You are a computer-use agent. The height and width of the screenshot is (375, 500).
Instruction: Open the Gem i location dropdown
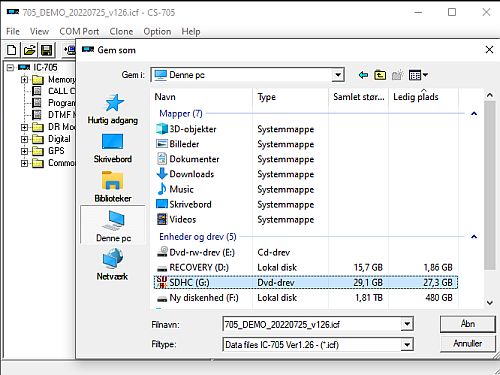(338, 75)
